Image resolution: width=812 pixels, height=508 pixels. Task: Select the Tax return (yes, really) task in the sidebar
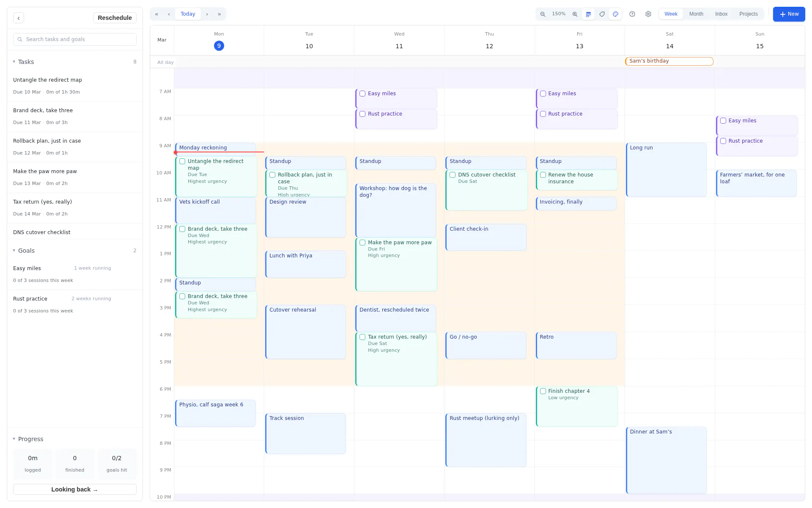[75, 208]
